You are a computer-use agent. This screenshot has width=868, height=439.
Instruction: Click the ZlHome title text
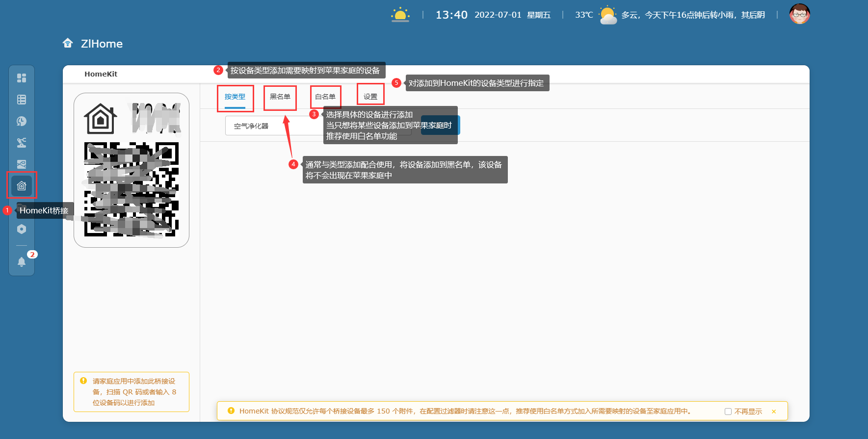(102, 44)
